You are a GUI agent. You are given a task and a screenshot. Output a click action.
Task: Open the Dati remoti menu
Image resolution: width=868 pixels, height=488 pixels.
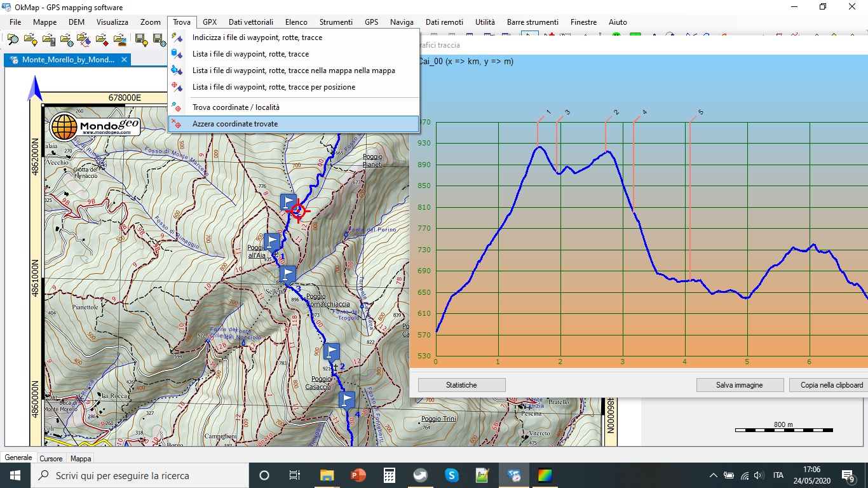coord(444,22)
